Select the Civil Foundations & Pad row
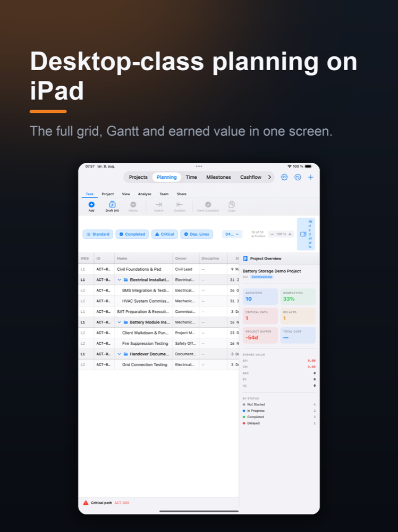 [x=159, y=269]
